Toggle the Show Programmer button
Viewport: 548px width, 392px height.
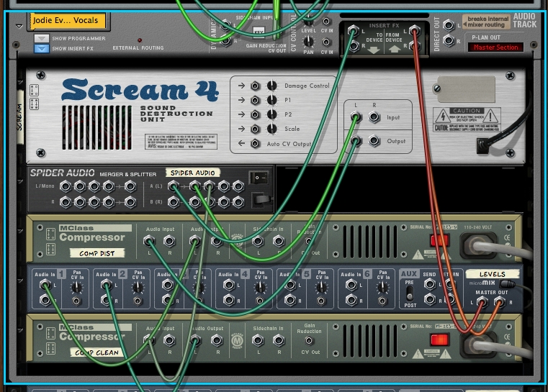[41, 38]
